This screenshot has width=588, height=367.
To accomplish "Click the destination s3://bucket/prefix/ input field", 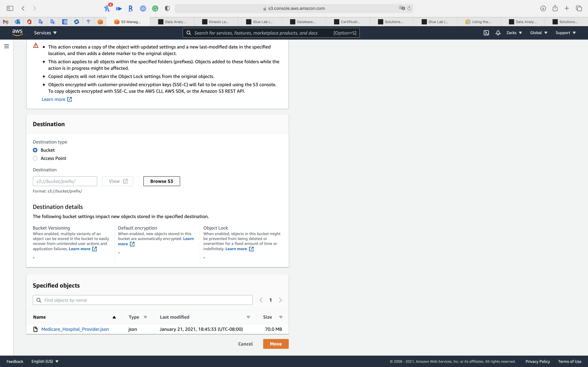I will click(x=65, y=181).
